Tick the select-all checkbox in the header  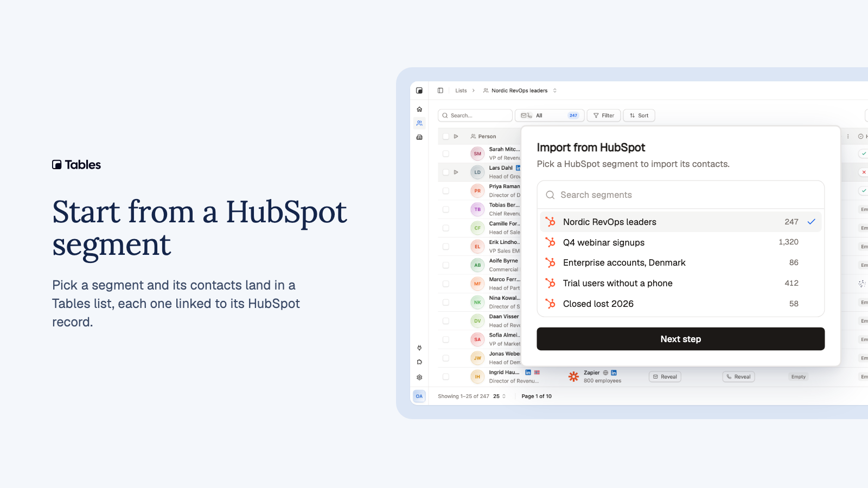(446, 137)
